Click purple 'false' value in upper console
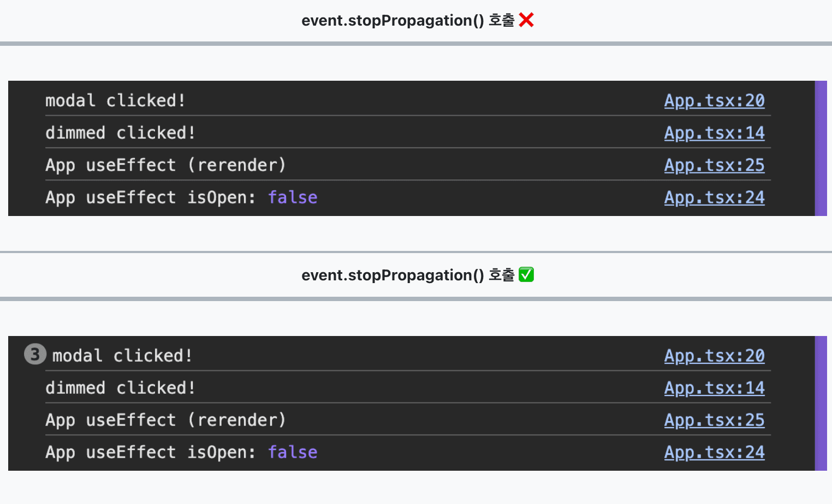This screenshot has width=832, height=504. click(293, 197)
